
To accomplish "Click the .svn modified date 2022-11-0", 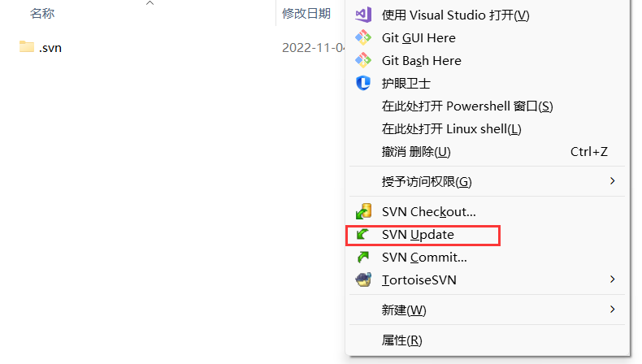I will click(314, 47).
